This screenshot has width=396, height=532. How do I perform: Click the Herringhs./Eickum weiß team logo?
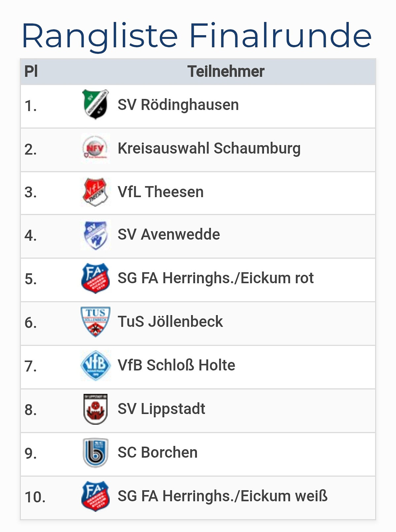coord(95,496)
